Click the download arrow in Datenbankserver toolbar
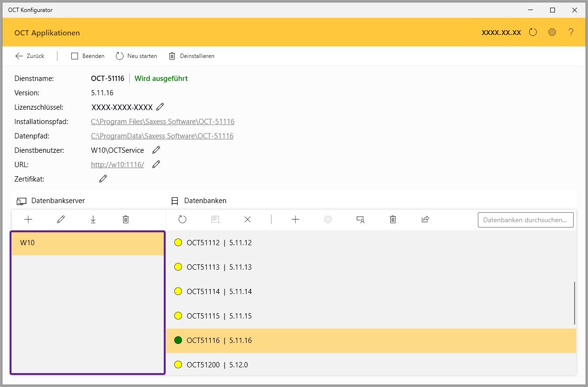Viewport: 588px width, 387px height. [93, 219]
